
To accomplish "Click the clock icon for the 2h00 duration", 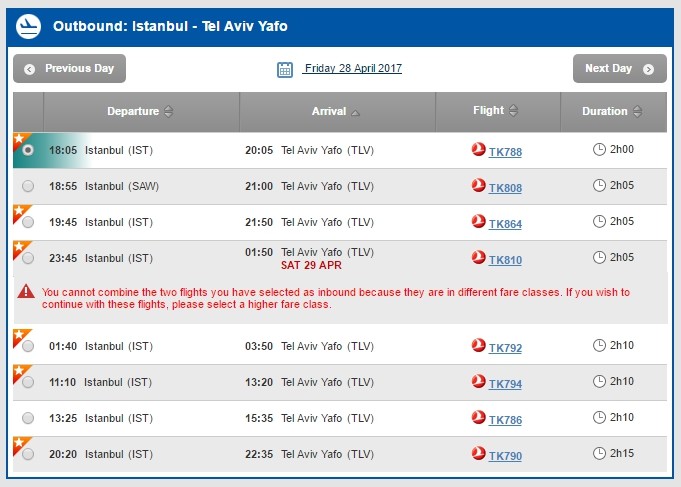I will tap(599, 150).
